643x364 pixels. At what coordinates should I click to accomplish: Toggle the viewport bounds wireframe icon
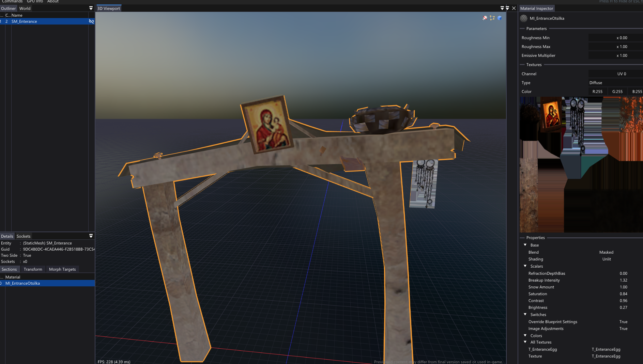point(492,18)
